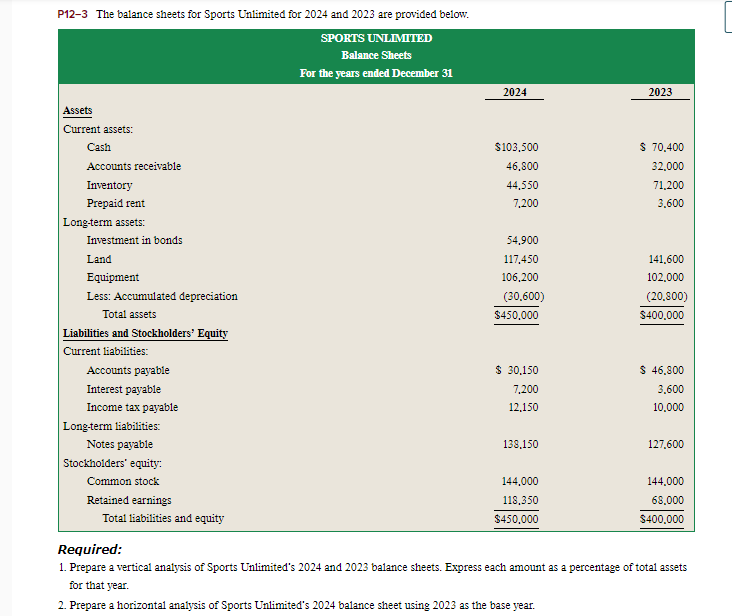Screen dimensions: 732x616
Task: Click the Stockholders' equity label
Action: point(113,463)
